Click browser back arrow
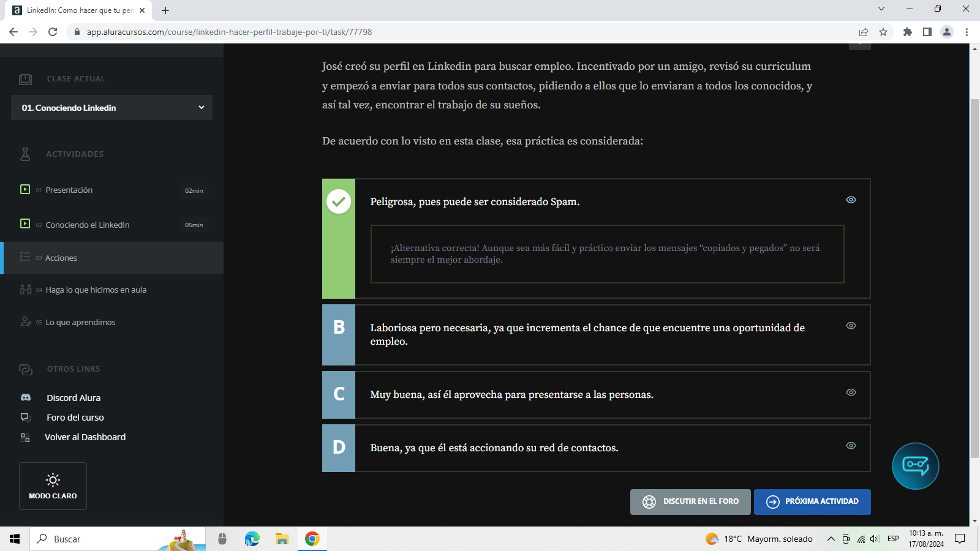The height and width of the screenshot is (551, 980). (13, 32)
